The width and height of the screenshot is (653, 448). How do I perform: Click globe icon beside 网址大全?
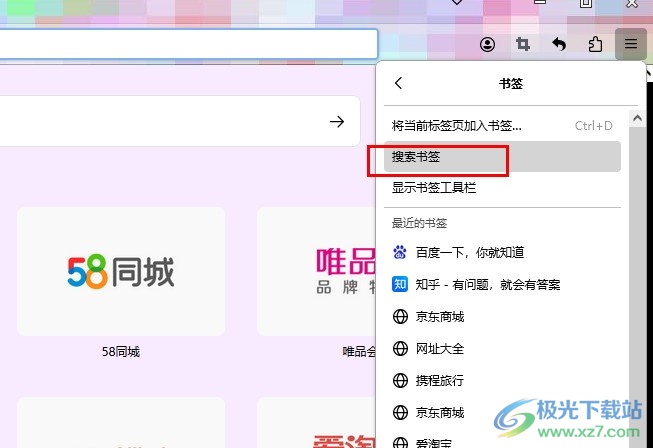(400, 348)
